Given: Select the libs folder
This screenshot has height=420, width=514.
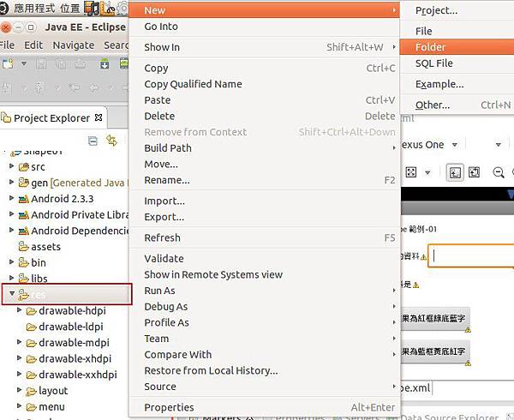Looking at the screenshot, I should pos(33,279).
